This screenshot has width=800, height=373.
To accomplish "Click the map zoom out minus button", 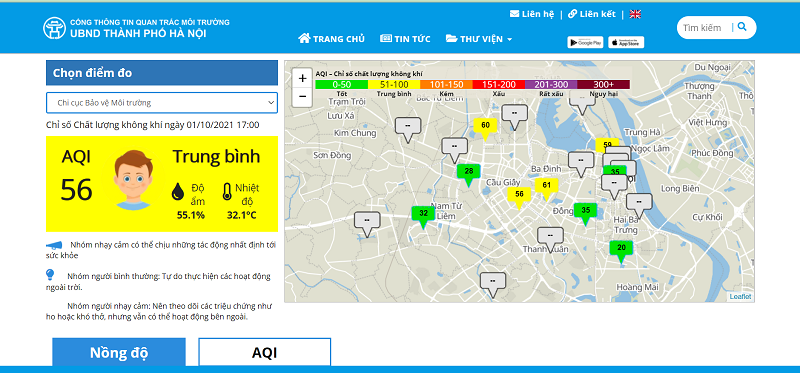I will pyautogui.click(x=303, y=96).
